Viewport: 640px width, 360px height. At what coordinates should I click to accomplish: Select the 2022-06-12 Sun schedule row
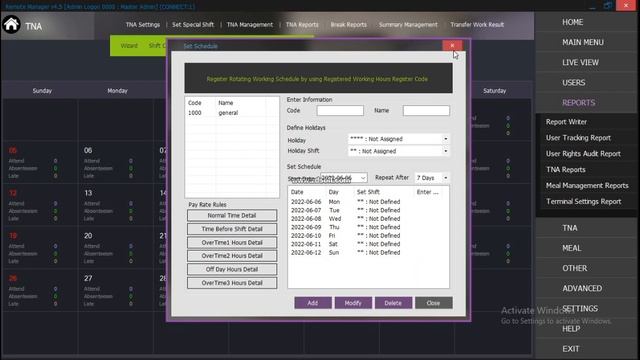click(x=368, y=253)
